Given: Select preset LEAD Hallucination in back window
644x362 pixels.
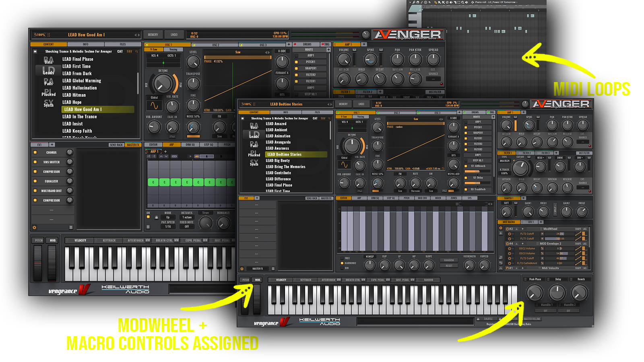Looking at the screenshot, I should coord(79,88).
